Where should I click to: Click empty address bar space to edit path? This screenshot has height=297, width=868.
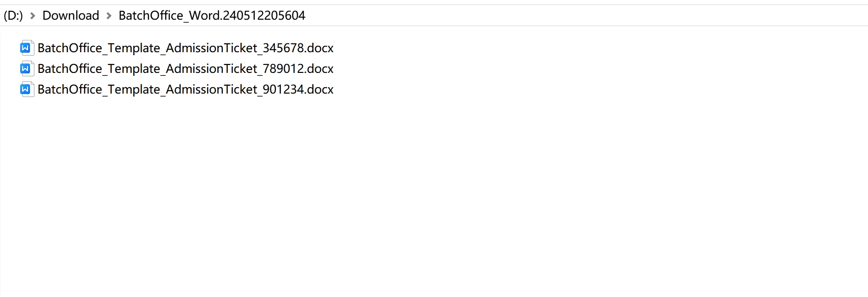[x=585, y=16]
